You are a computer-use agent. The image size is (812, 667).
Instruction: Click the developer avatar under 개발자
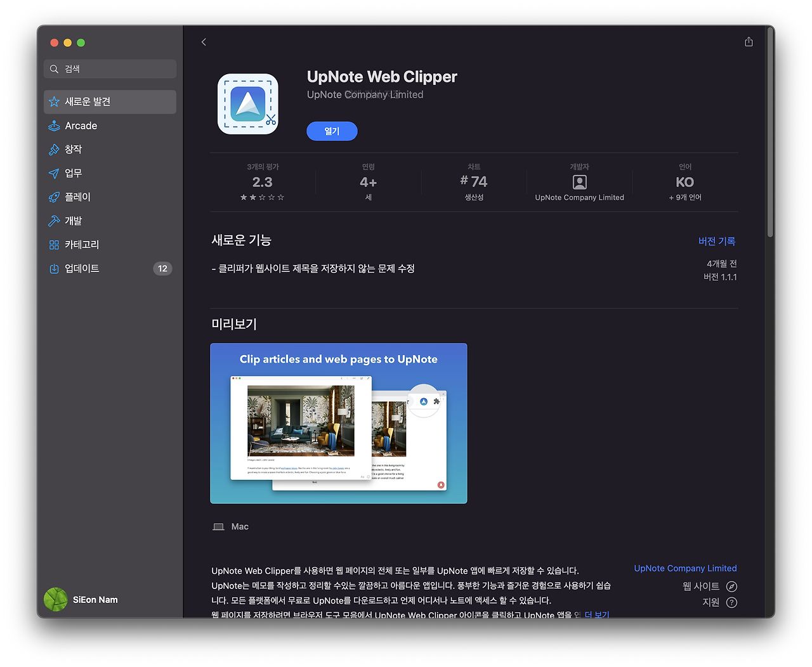pyautogui.click(x=579, y=183)
